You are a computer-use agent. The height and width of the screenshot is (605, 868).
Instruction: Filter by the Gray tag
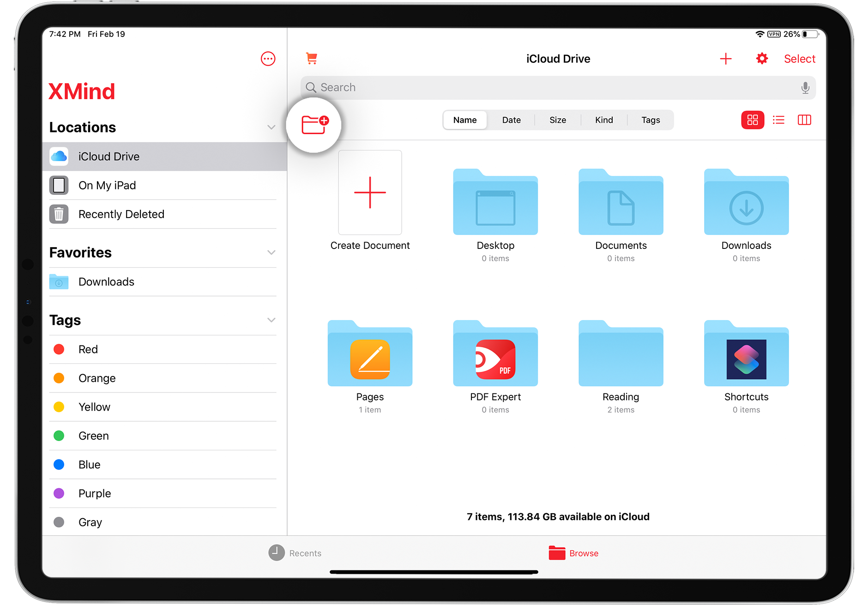click(x=164, y=522)
